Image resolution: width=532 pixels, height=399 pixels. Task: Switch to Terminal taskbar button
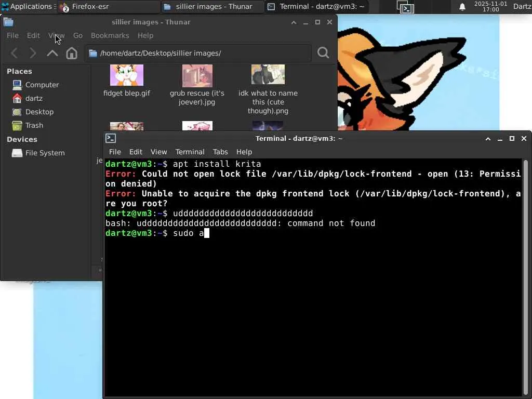(316, 6)
